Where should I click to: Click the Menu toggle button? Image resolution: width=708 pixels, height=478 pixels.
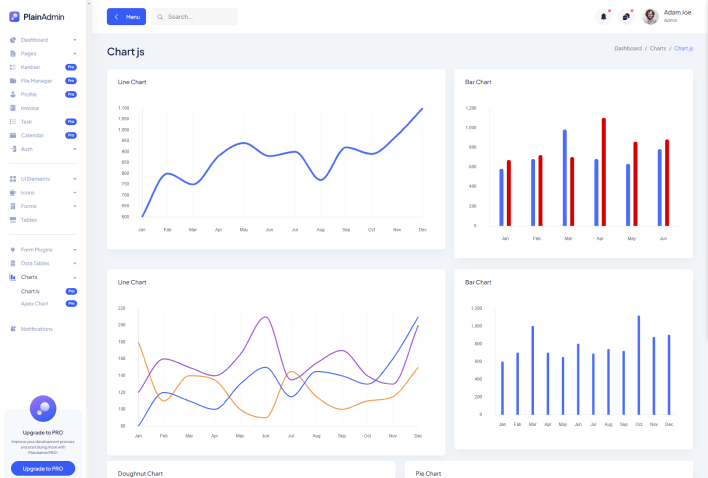(x=126, y=17)
